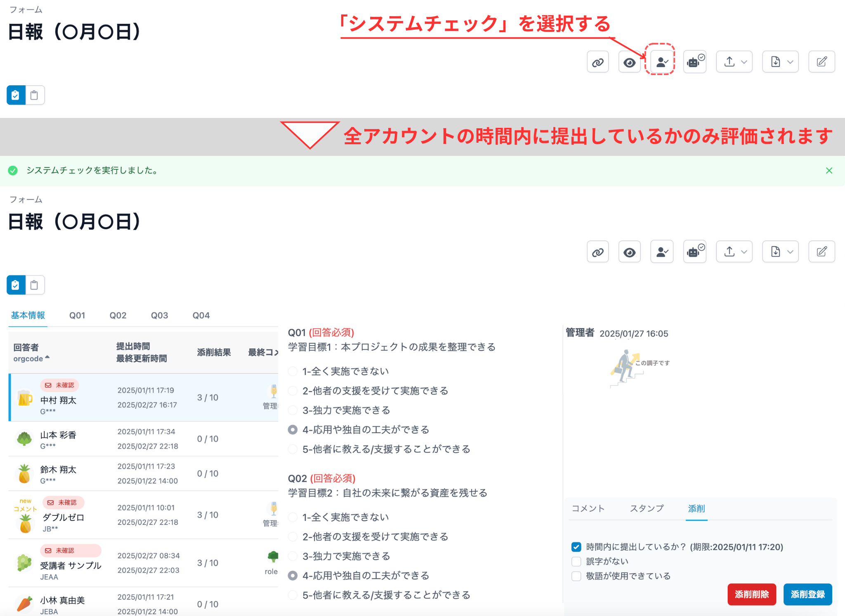This screenshot has width=845, height=616.
Task: Select the download file icon
Action: (x=775, y=252)
